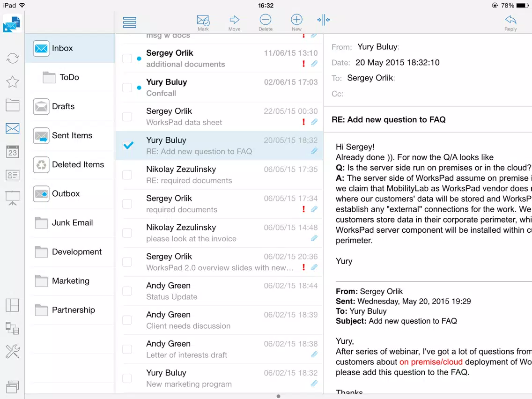Open the calendar icon in sidebar
The height and width of the screenshot is (399, 532).
click(x=13, y=152)
